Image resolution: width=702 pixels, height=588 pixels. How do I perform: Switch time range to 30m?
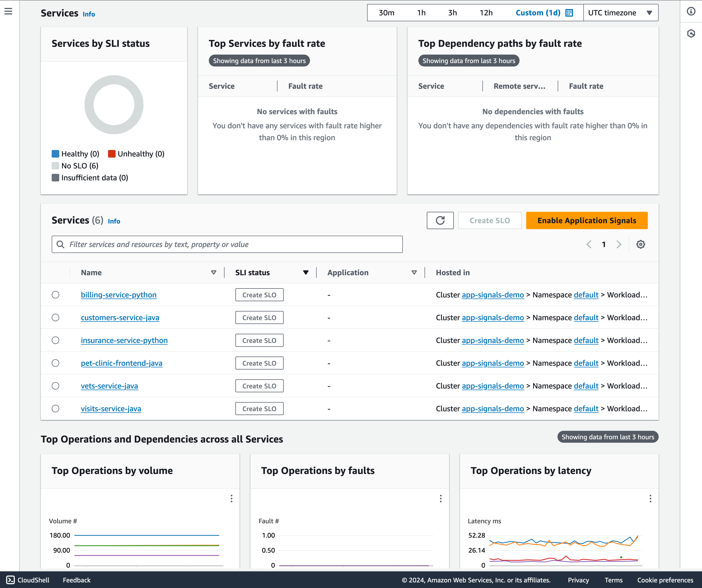pos(386,13)
